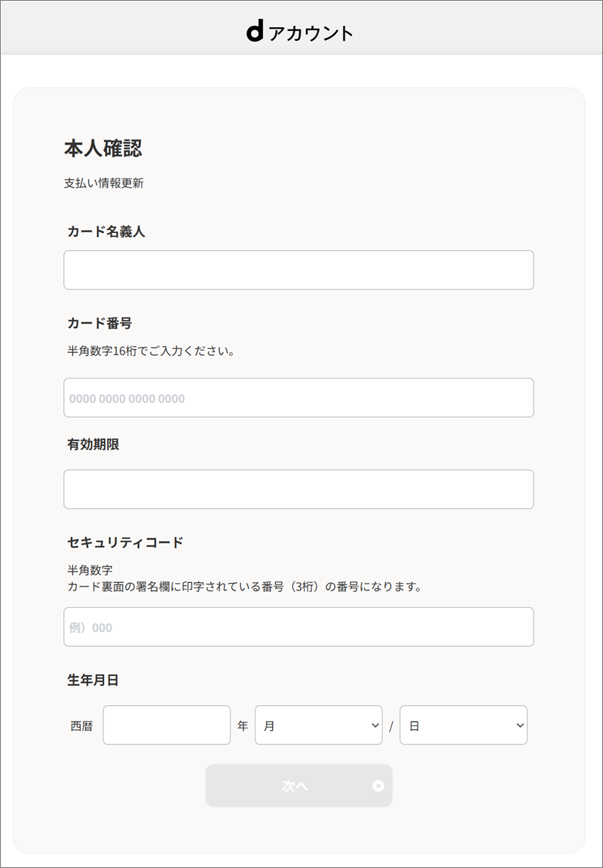Click the arrow icon on 次へ button
The width and height of the screenshot is (603, 868).
(x=378, y=786)
